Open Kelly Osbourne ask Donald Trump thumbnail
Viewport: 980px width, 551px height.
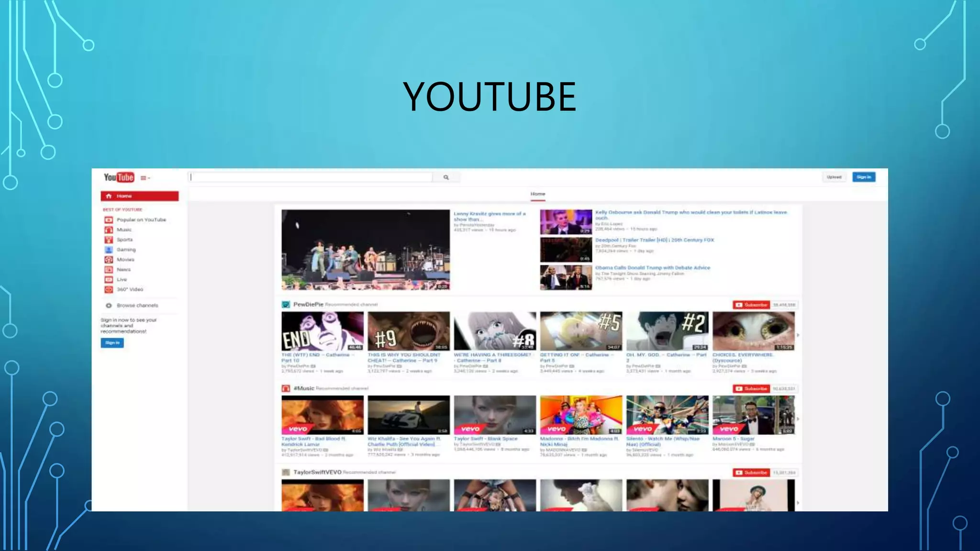click(x=566, y=222)
